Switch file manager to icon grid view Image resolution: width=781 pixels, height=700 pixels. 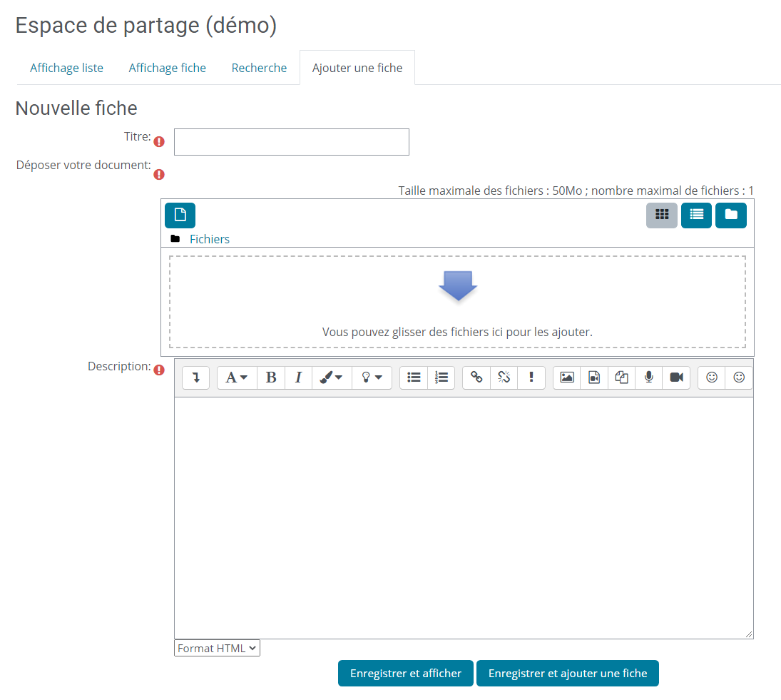661,215
